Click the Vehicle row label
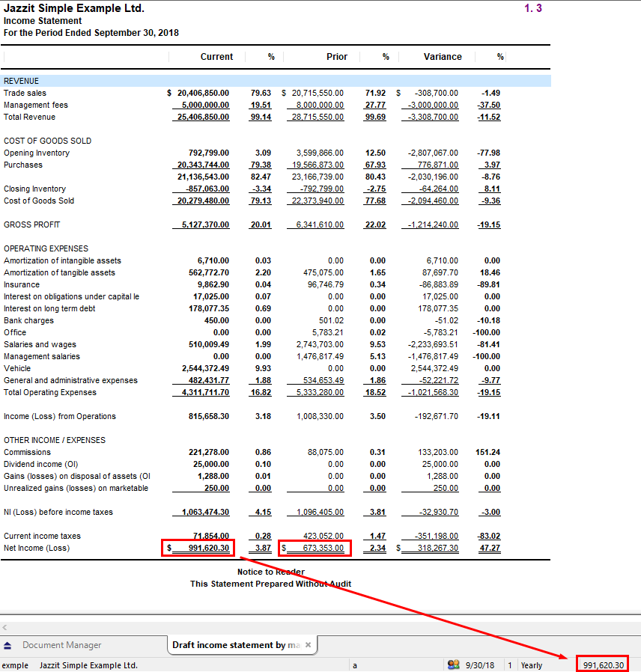 [17, 369]
